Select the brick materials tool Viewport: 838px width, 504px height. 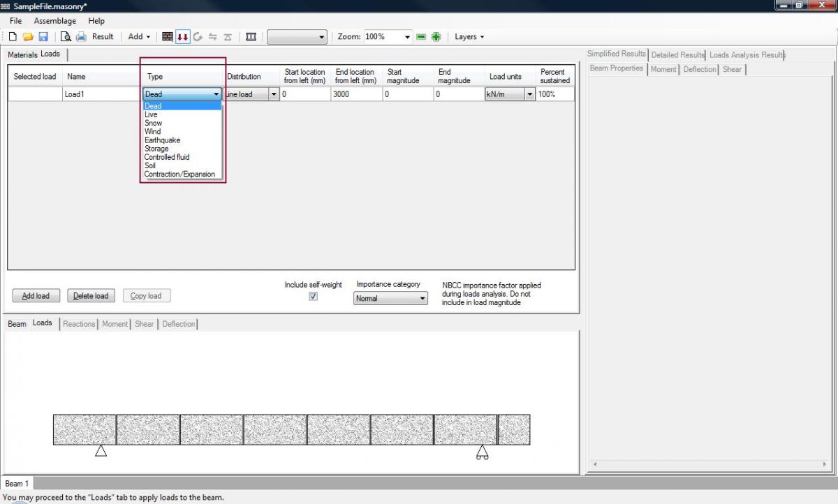click(167, 36)
